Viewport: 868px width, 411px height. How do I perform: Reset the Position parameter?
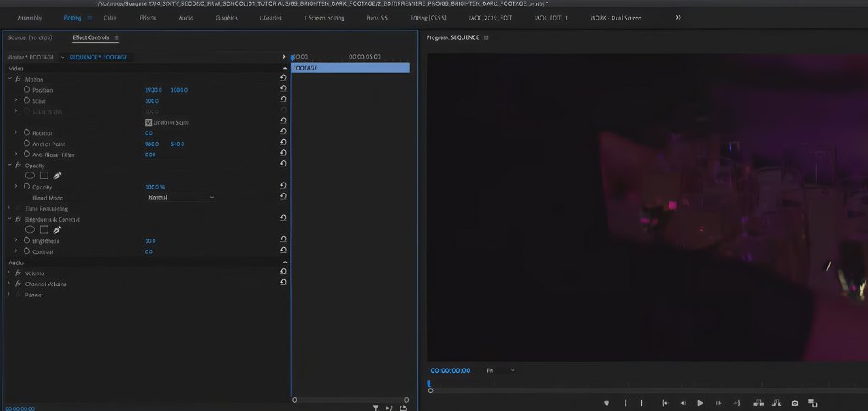click(x=283, y=88)
